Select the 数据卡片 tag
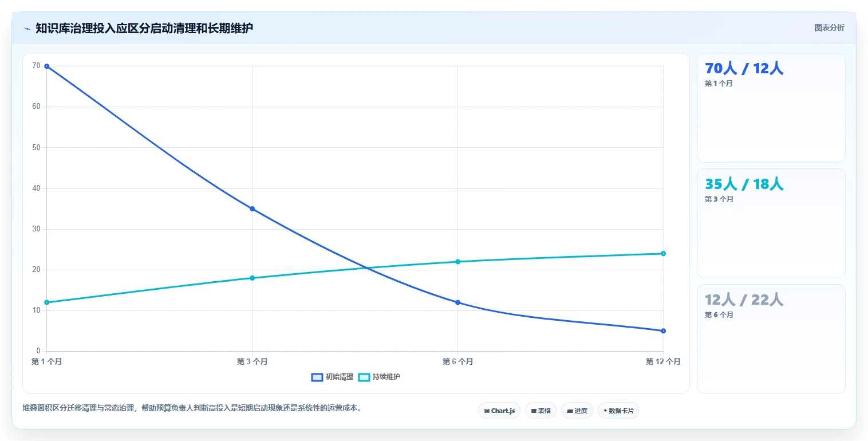This screenshot has width=868, height=441. (x=618, y=411)
